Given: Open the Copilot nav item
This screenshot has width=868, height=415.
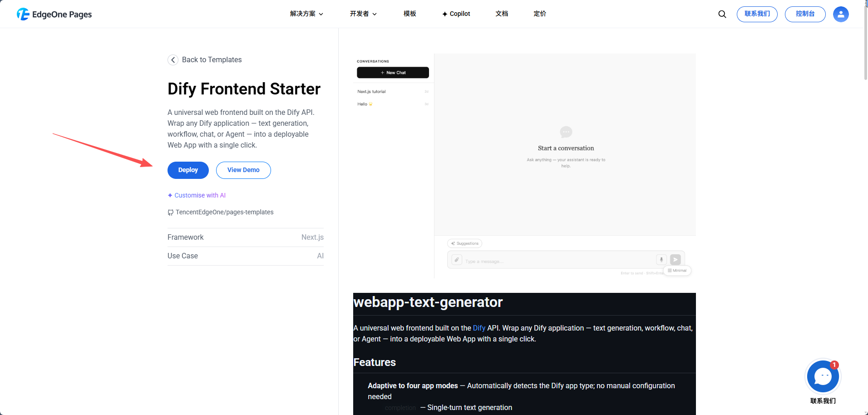Looking at the screenshot, I should pos(456,14).
